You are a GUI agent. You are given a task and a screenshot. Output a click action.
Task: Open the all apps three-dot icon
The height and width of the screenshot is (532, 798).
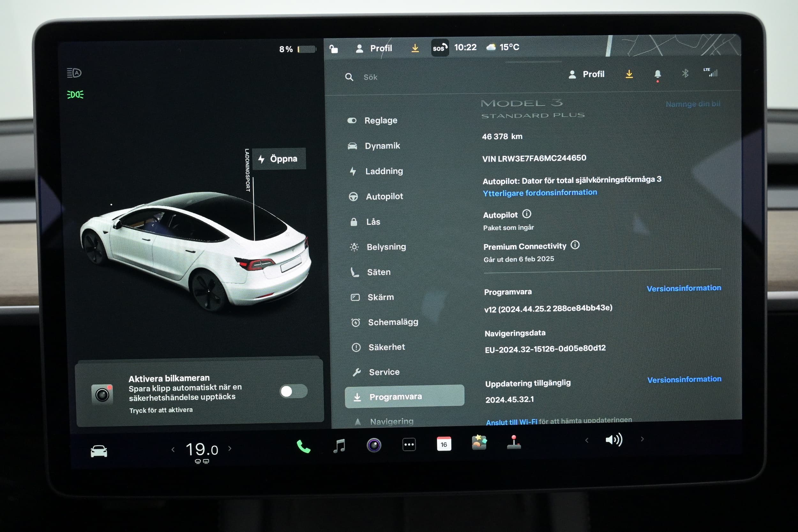(x=409, y=444)
